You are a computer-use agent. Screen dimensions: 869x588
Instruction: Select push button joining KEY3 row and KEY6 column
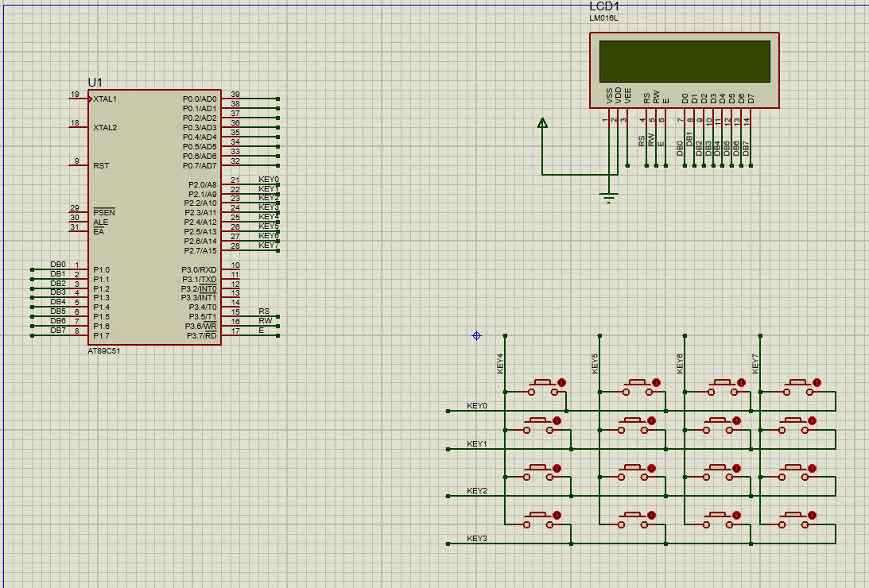tap(718, 521)
